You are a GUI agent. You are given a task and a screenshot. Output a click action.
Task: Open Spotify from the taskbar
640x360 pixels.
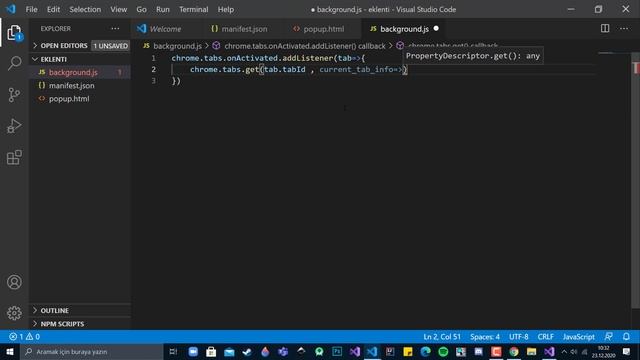pos(443,351)
